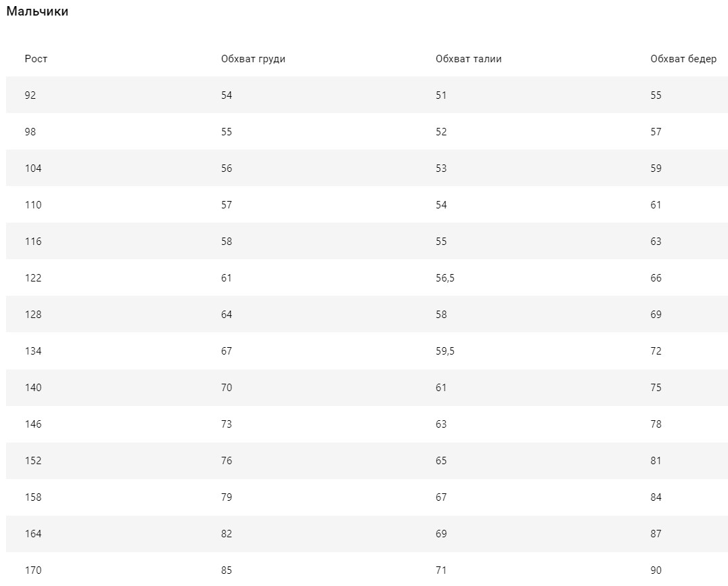This screenshot has width=728, height=586.
Task: Click height value 116
Action: [x=33, y=242]
